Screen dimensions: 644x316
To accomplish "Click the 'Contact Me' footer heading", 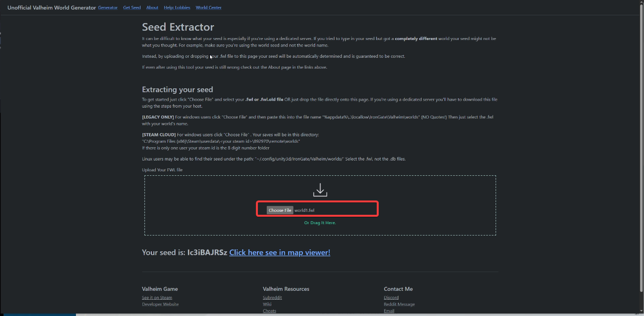I will click(398, 289).
